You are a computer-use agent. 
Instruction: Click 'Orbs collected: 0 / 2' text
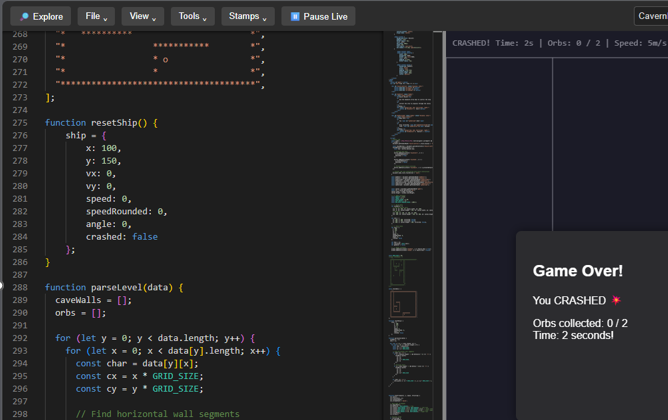[x=580, y=323]
